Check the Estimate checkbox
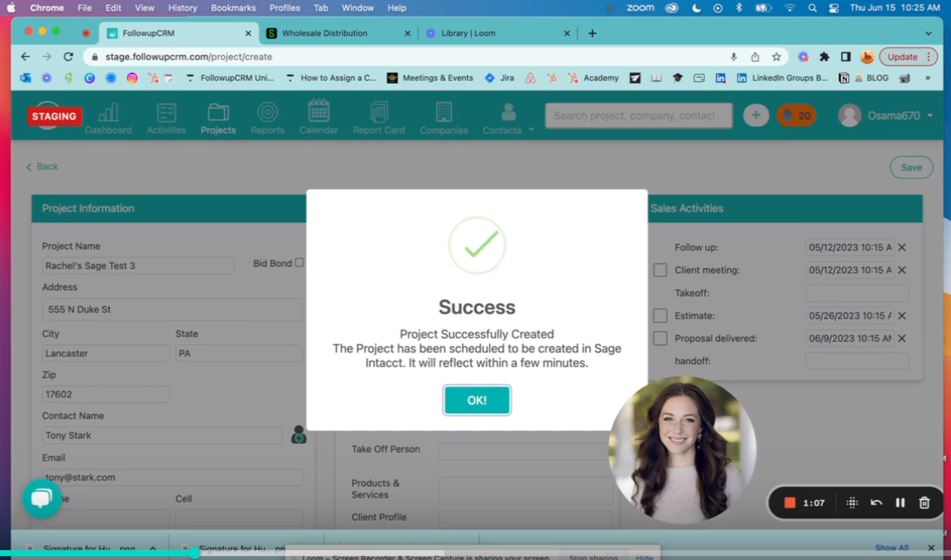 [660, 315]
